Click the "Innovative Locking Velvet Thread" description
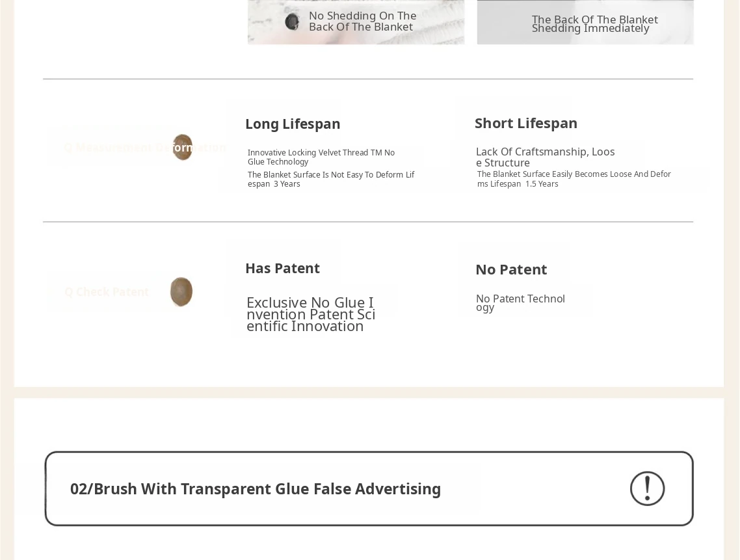740x560 pixels. (321, 157)
